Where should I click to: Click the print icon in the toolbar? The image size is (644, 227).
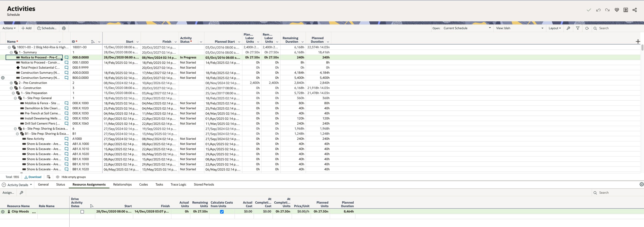coord(64,28)
